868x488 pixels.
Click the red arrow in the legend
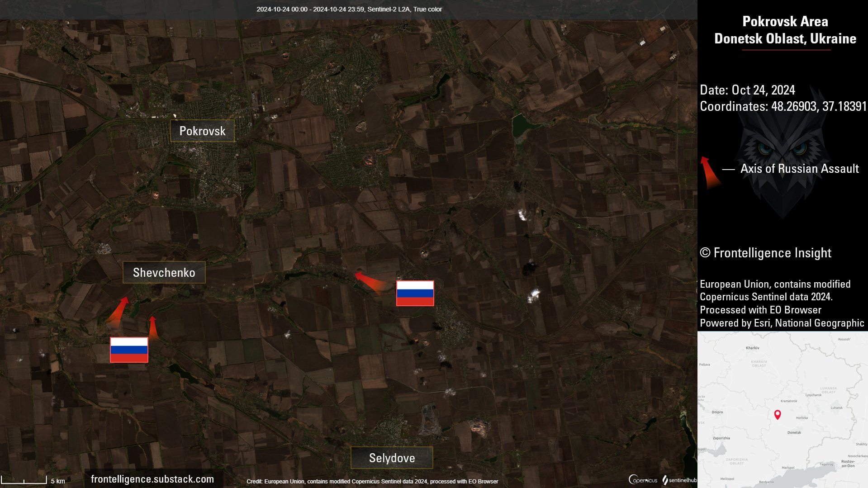click(710, 172)
